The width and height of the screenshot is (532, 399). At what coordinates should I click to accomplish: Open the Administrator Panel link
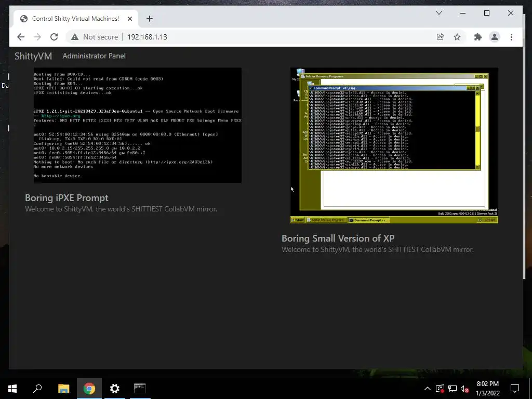(x=94, y=56)
